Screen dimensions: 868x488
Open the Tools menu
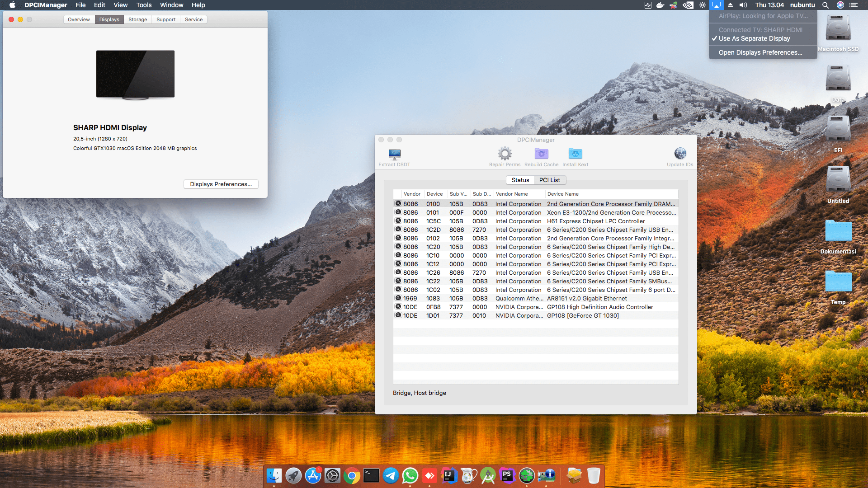(143, 5)
